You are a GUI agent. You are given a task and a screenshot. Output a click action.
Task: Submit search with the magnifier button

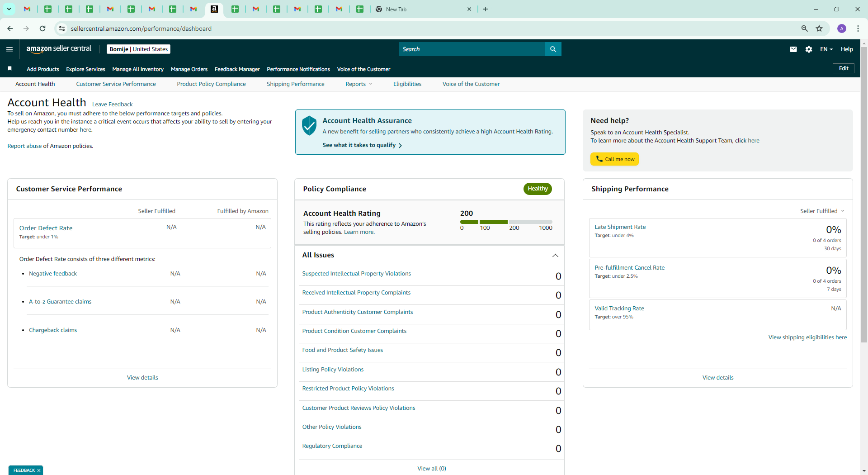tap(553, 49)
